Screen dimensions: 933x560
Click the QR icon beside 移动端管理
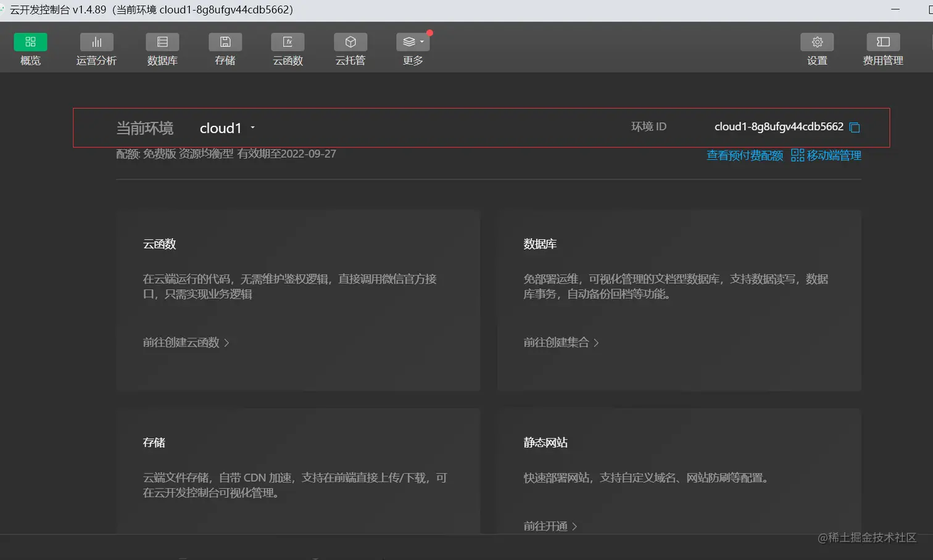pyautogui.click(x=797, y=155)
